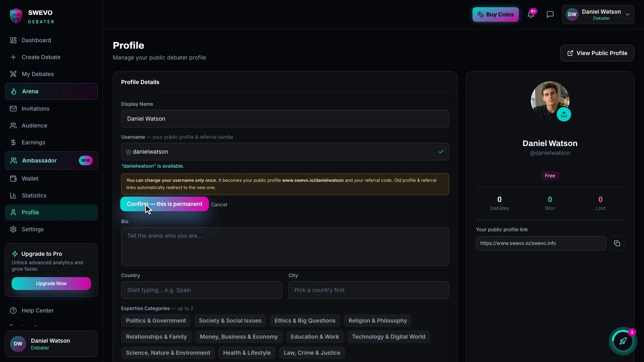The width and height of the screenshot is (644, 362).
Task: Click the Invitations envelope icon
Action: (13, 109)
